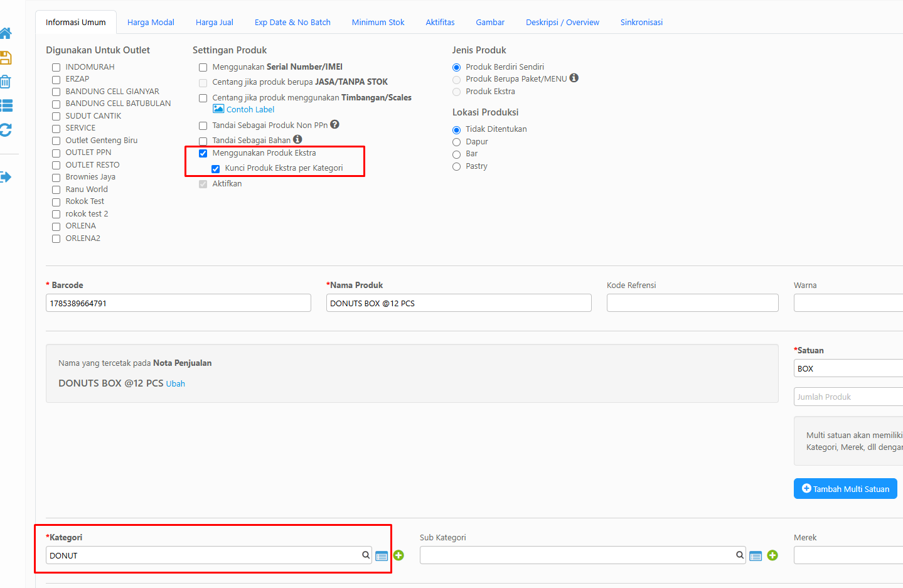
Task: Check the OUTLET RESTO checkbox
Action: coord(56,165)
